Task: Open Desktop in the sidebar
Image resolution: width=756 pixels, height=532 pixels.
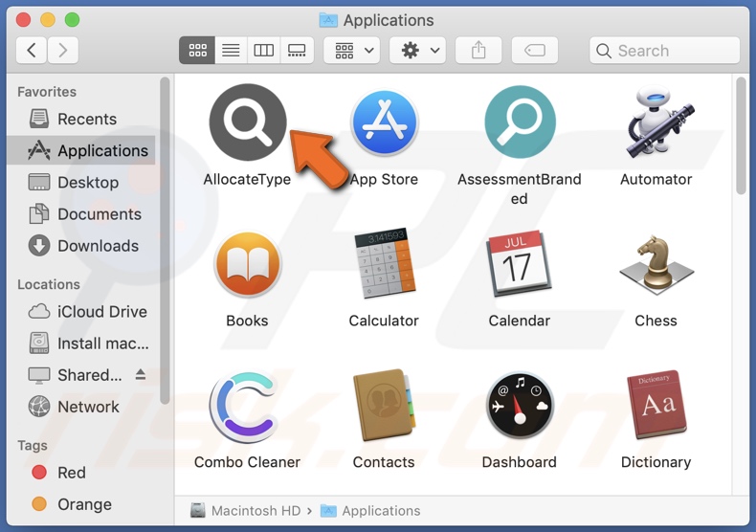Action: click(81, 182)
